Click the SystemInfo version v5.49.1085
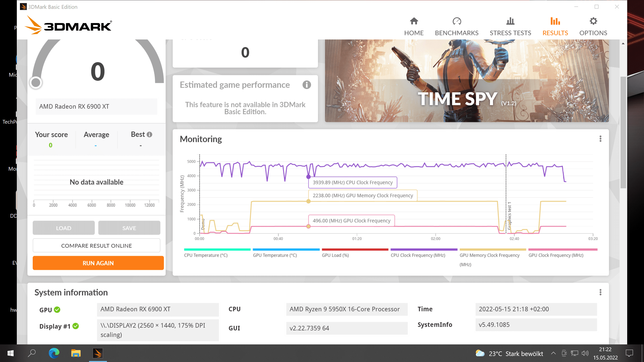Image resolution: width=644 pixels, height=362 pixels. (x=536, y=325)
